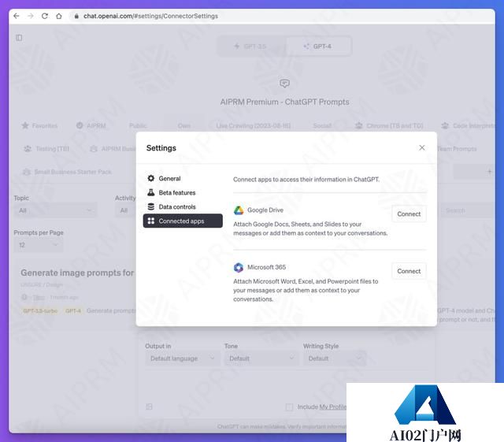Expand the Tone dropdown
The width and height of the screenshot is (504, 442).
tap(261, 358)
